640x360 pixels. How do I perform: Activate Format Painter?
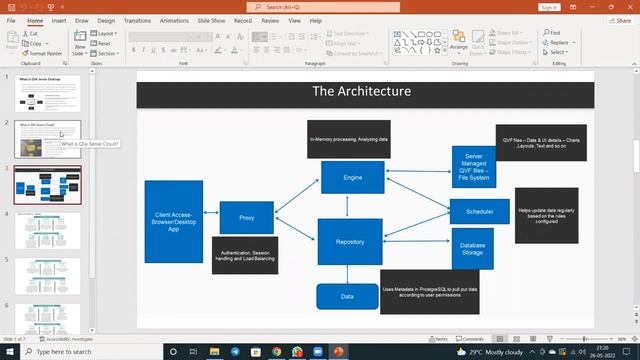pyautogui.click(x=42, y=53)
